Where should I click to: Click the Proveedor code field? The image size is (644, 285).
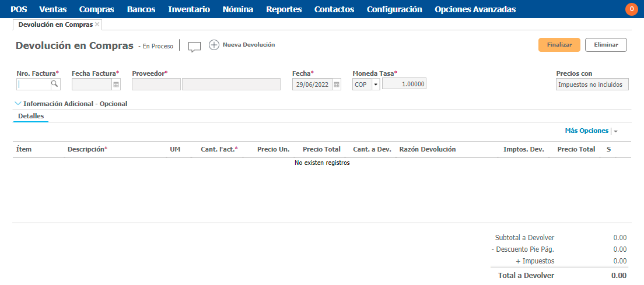tap(156, 85)
